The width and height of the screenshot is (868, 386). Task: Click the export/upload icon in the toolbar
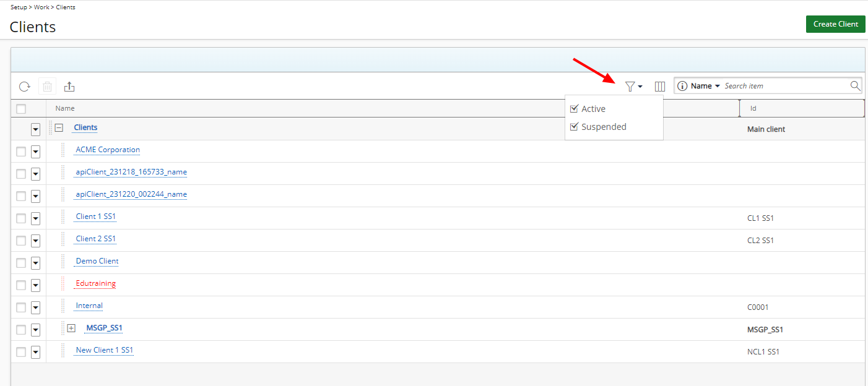[x=69, y=86]
